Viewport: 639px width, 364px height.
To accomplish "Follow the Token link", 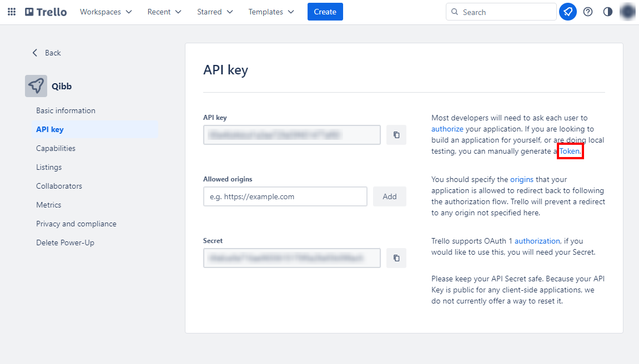I will coord(569,151).
